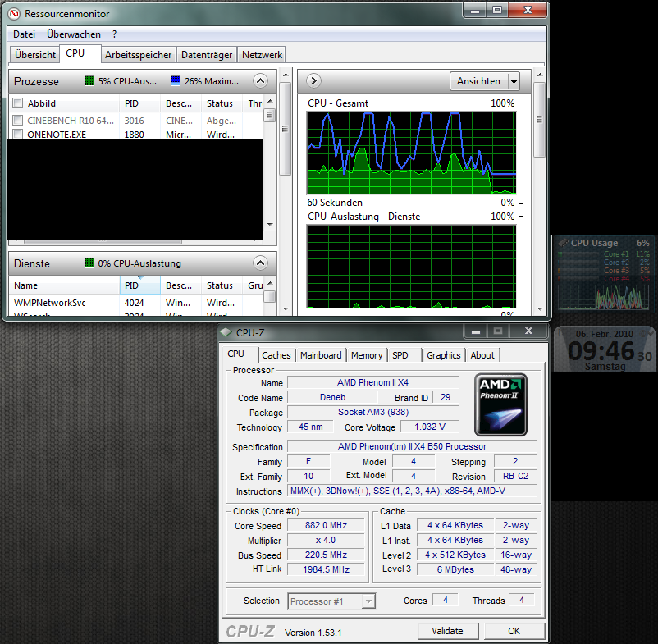The width and height of the screenshot is (658, 644).
Task: Open the Überwachen menu
Action: click(74, 34)
